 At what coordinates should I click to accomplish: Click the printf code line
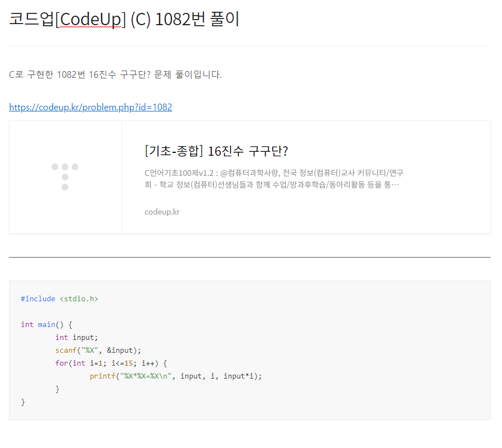[176, 376]
